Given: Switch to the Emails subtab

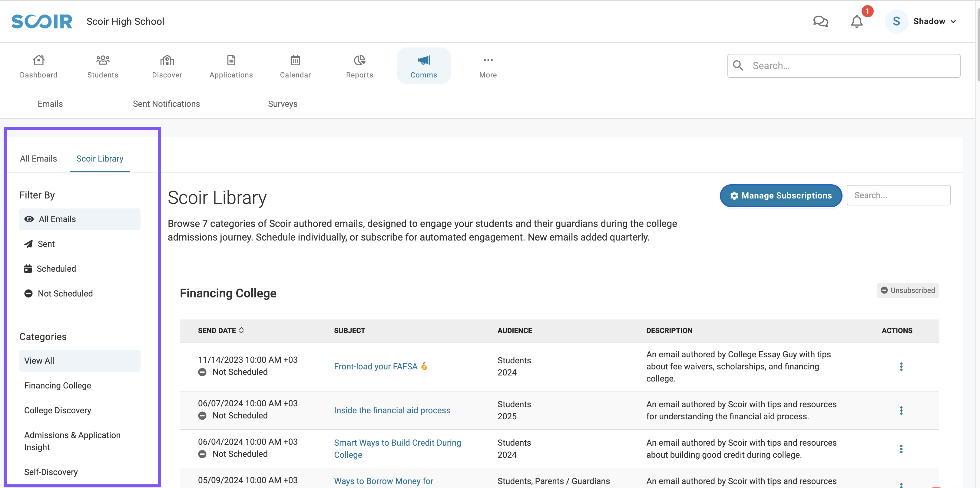Looking at the screenshot, I should pos(50,104).
